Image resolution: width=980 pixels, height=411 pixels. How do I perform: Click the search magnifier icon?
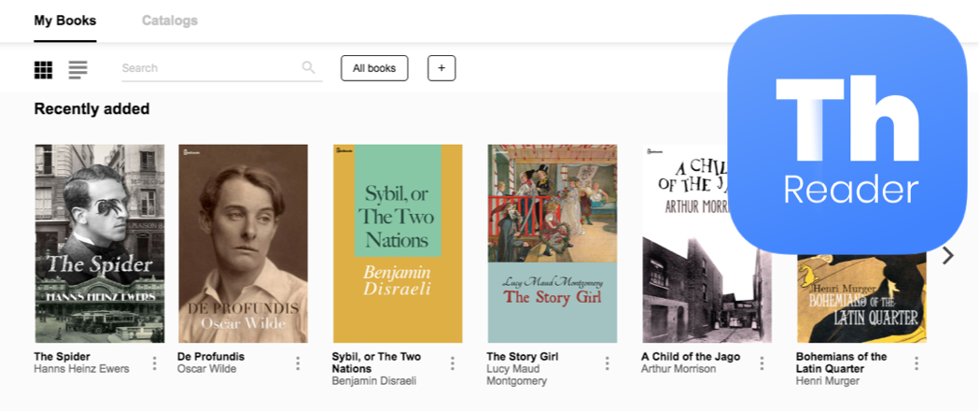coord(308,67)
